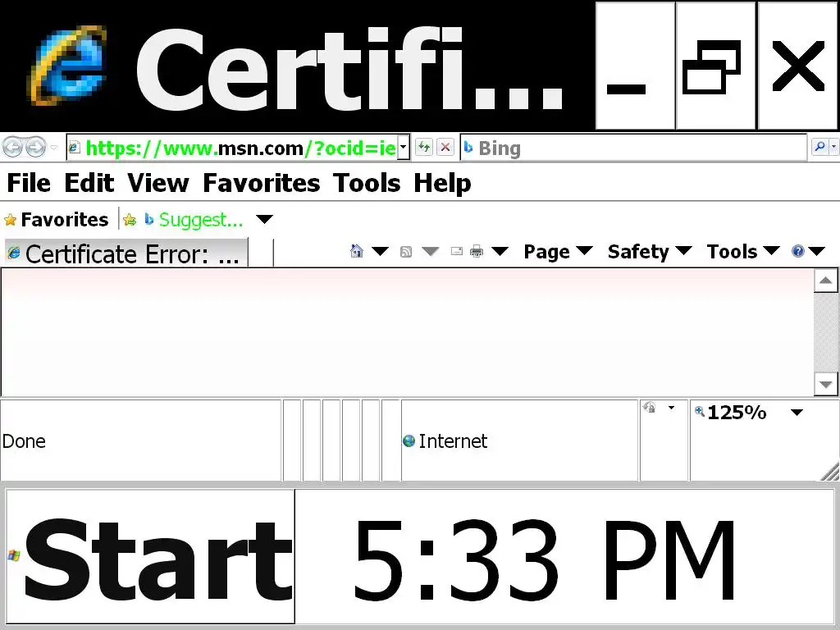Expand the address bar URL dropdown
840x630 pixels.
point(404,148)
